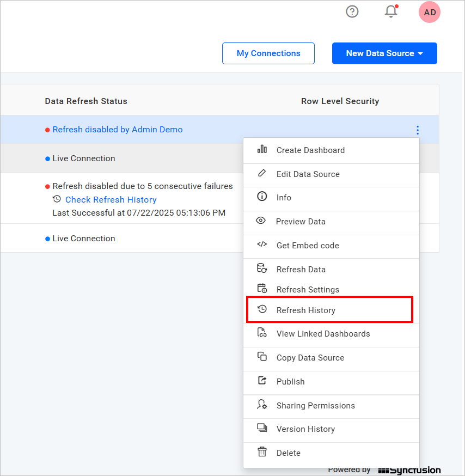
Task: Open the AD user profile avatar
Action: click(x=430, y=12)
